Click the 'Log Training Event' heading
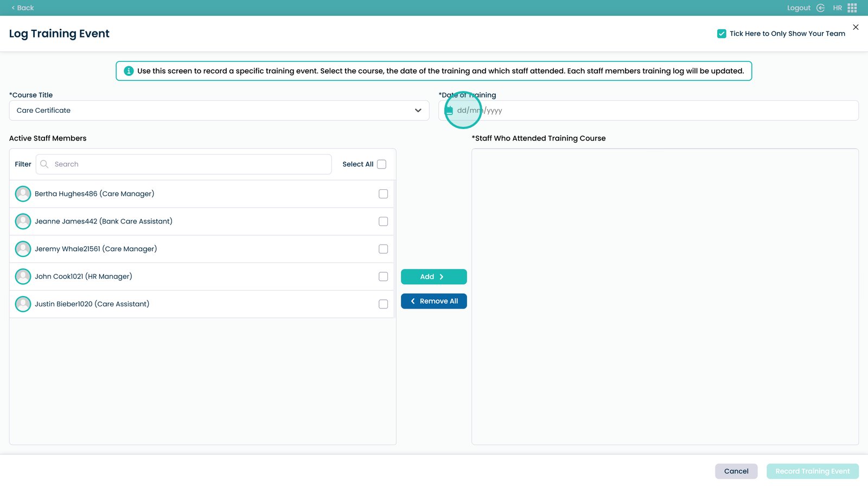This screenshot has width=868, height=488. click(x=59, y=34)
